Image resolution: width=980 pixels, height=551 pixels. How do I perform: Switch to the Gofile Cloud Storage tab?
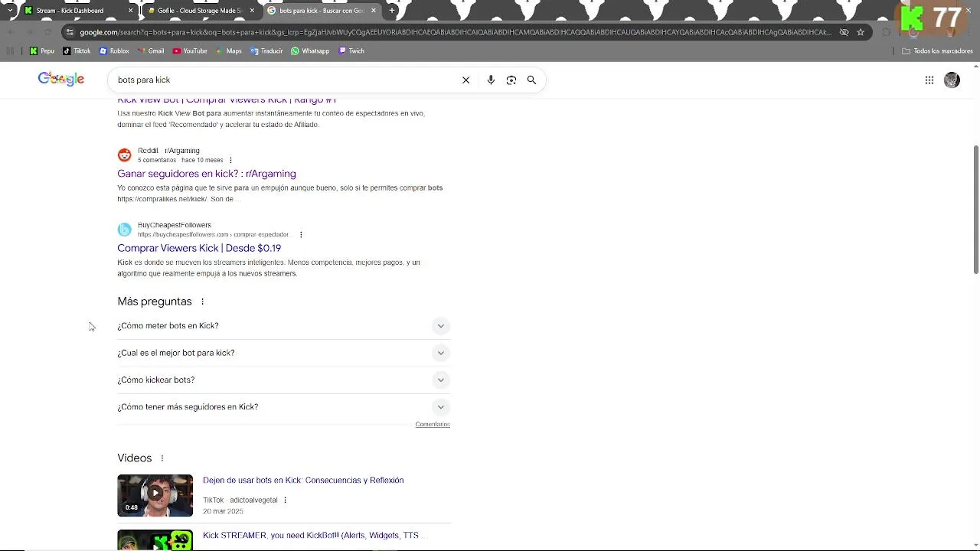pyautogui.click(x=199, y=11)
